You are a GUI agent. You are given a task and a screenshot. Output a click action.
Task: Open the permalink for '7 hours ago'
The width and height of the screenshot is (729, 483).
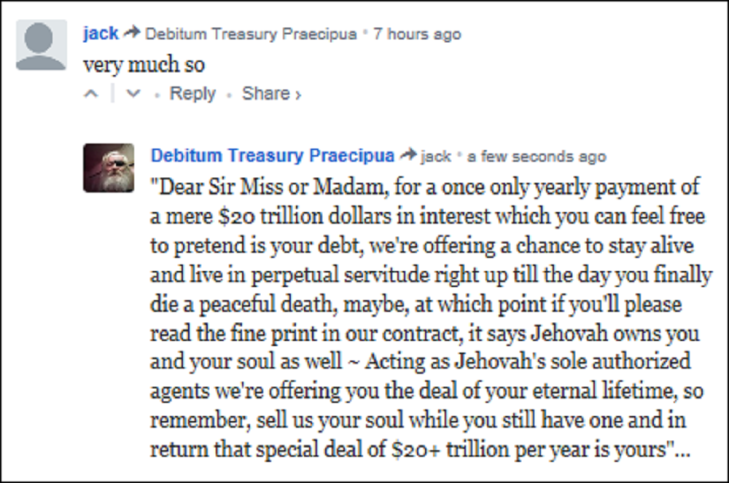417,34
